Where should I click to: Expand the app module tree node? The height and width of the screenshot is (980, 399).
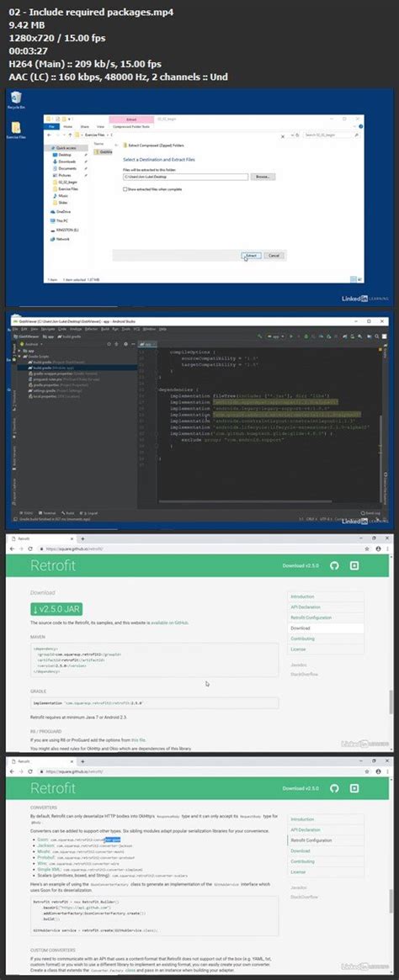(x=21, y=352)
